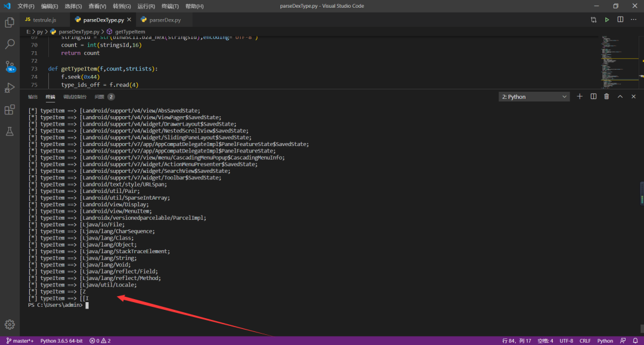Switch to the parseDexType.py tab
The height and width of the screenshot is (345, 644).
103,20
